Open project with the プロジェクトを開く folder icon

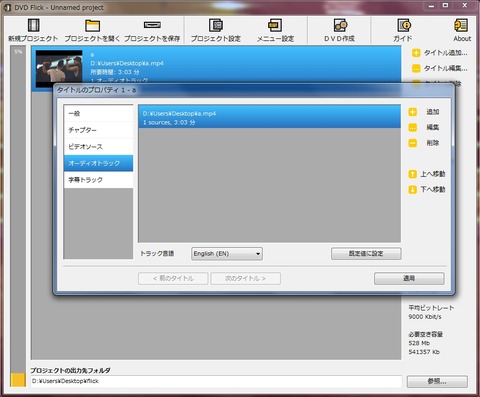92,25
